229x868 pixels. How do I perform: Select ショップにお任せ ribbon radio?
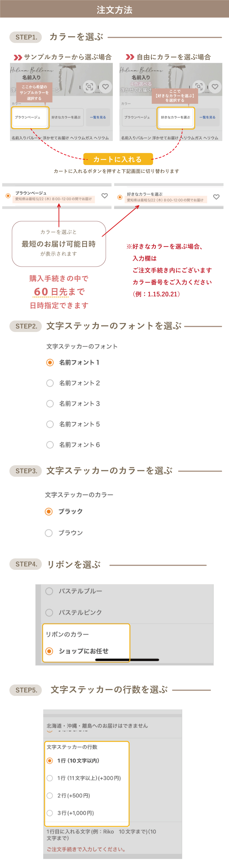(49, 651)
